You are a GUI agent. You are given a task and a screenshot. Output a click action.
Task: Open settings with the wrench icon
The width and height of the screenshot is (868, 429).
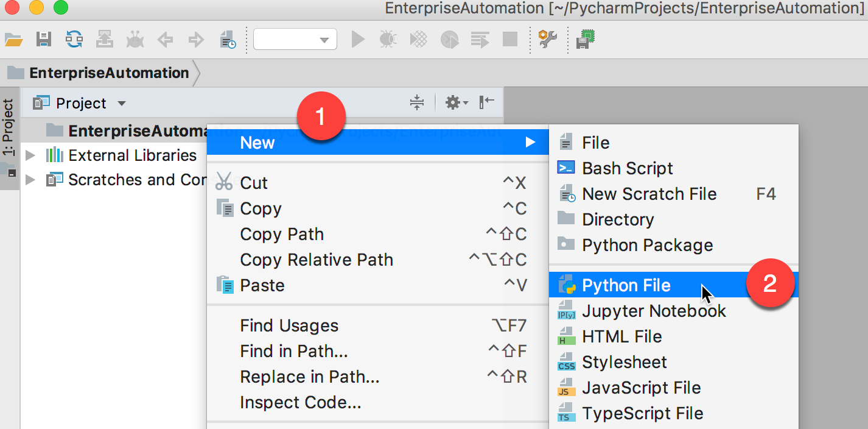click(x=548, y=40)
